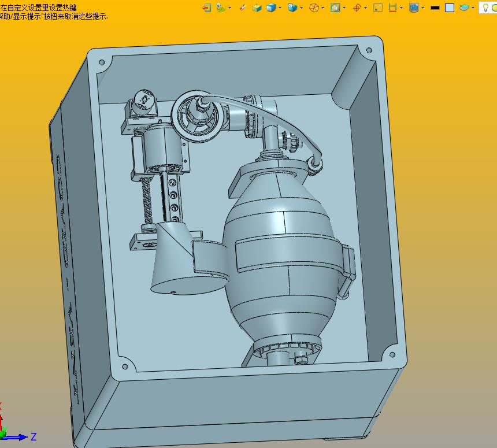Image resolution: width=497 pixels, height=448 pixels.
Task: Click the blue Z axis of the triad
Action: pos(16,437)
